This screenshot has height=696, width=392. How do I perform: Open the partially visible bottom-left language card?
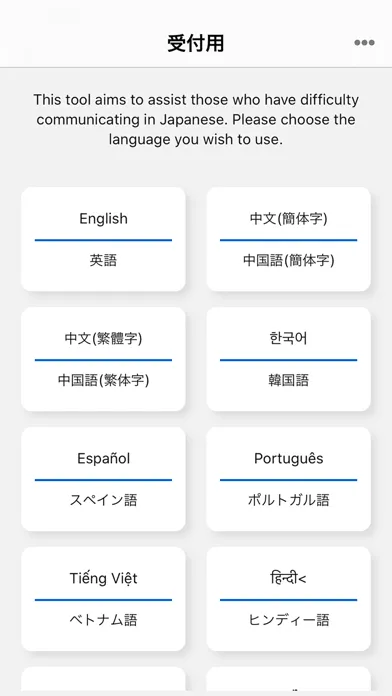click(x=103, y=679)
